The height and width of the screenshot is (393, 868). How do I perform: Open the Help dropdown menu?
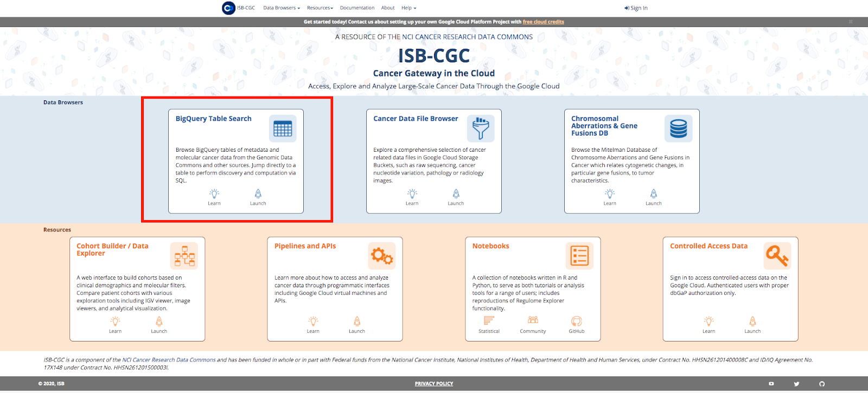(x=409, y=8)
